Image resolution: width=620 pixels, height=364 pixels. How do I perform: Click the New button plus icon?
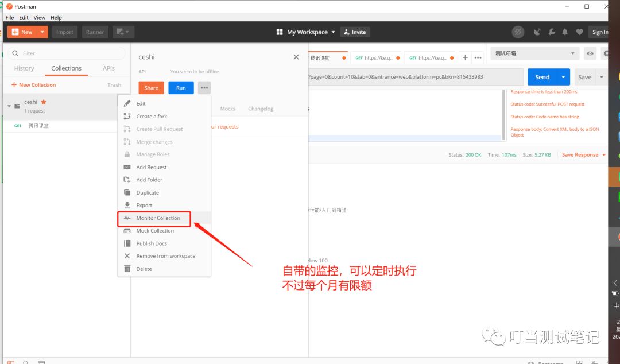pyautogui.click(x=15, y=32)
